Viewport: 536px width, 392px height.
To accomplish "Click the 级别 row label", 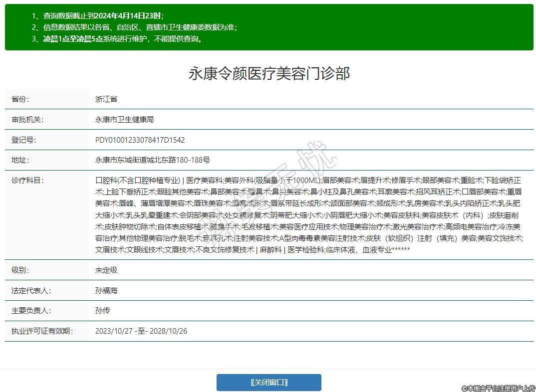I will tap(20, 270).
